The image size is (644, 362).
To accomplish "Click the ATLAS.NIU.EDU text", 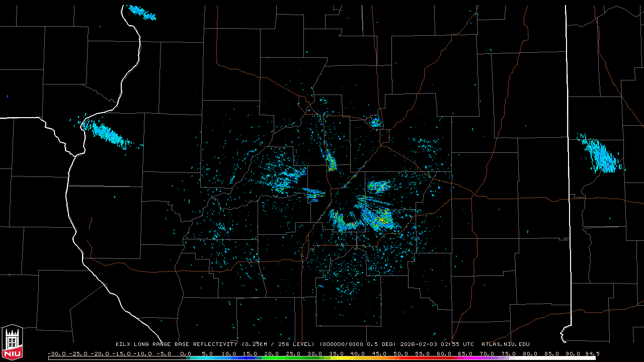I will point(505,344).
